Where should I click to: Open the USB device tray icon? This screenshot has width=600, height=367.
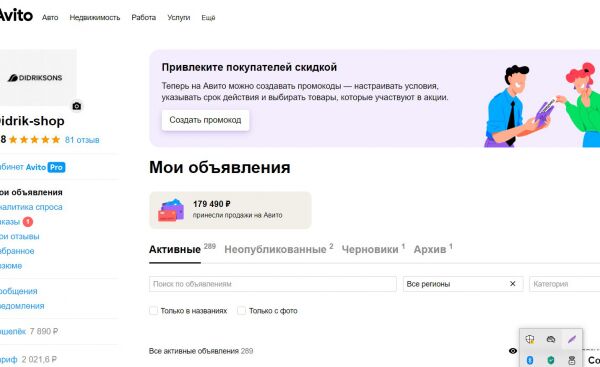(572, 360)
